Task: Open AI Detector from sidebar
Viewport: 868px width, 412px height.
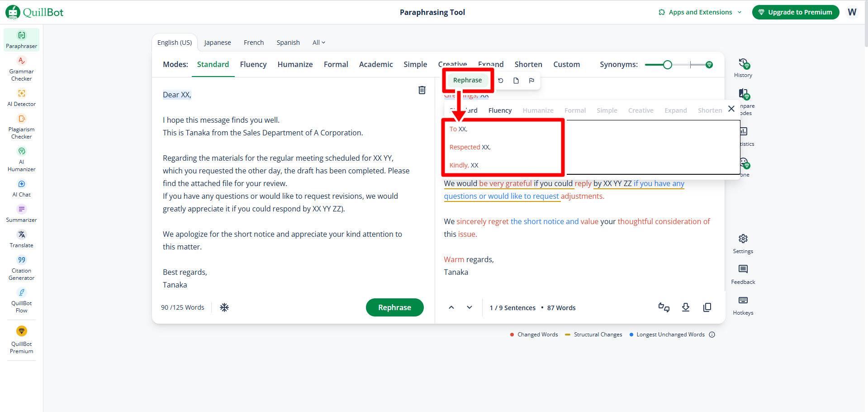Action: coord(21,98)
